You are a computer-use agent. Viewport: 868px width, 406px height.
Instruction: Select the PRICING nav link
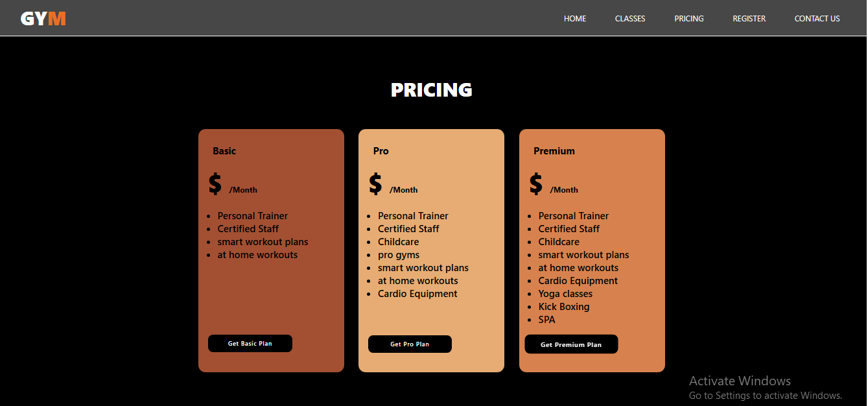tap(689, 19)
